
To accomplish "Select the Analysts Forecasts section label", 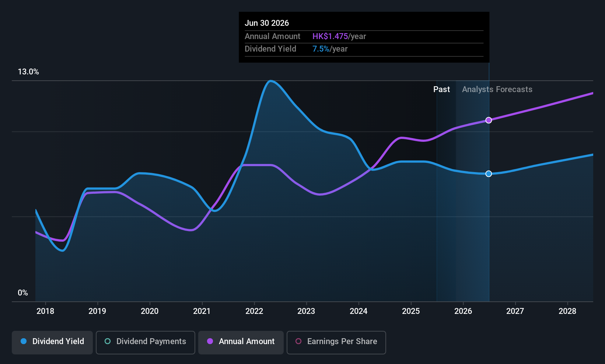I will 497,89.
